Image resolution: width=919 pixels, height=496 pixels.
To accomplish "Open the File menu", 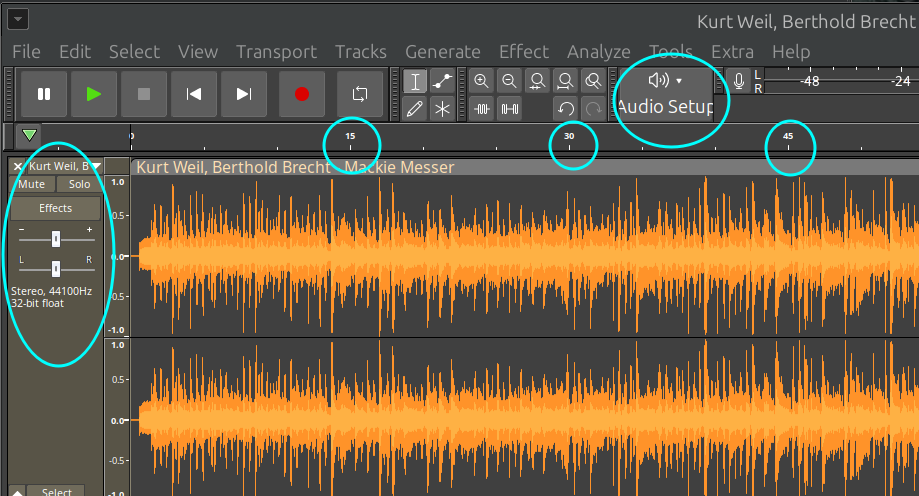I will pos(26,52).
